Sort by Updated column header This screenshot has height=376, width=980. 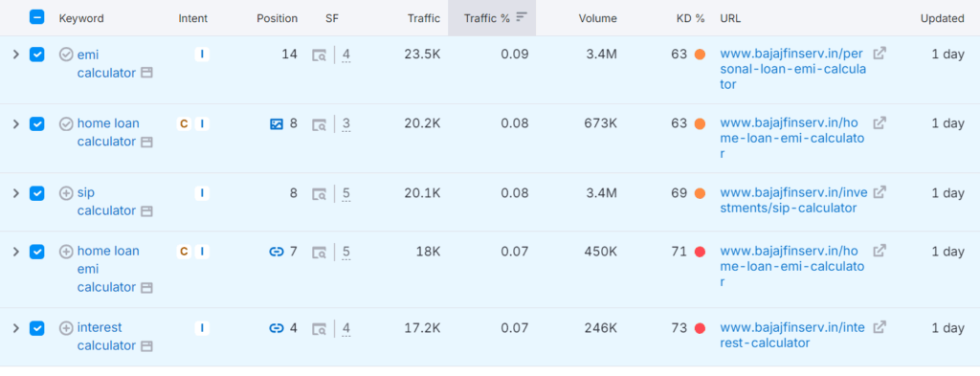click(942, 18)
